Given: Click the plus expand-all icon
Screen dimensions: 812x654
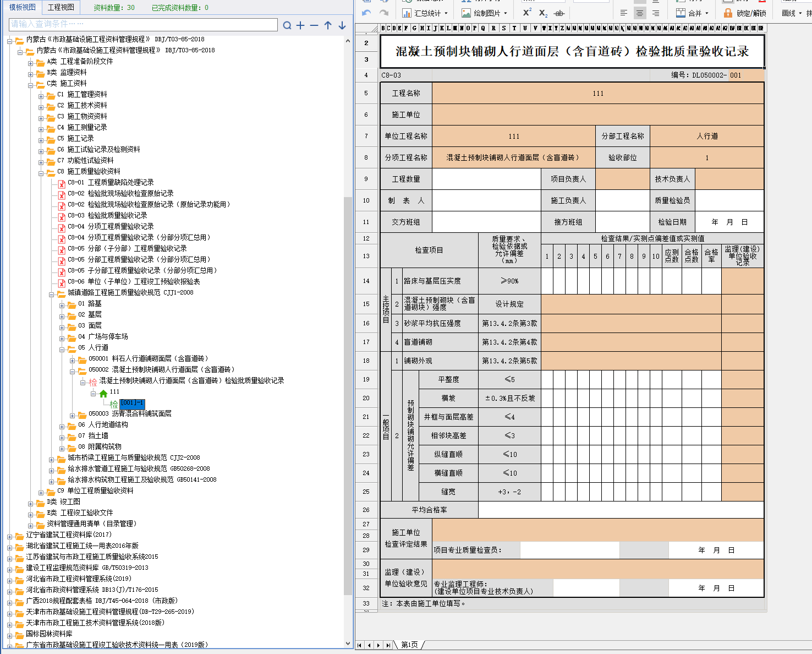Looking at the screenshot, I should [300, 25].
